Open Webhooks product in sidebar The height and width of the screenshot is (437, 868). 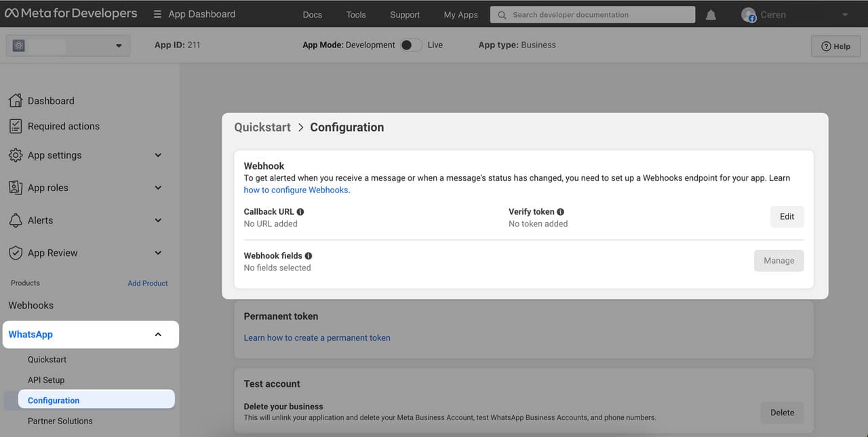[x=31, y=306]
